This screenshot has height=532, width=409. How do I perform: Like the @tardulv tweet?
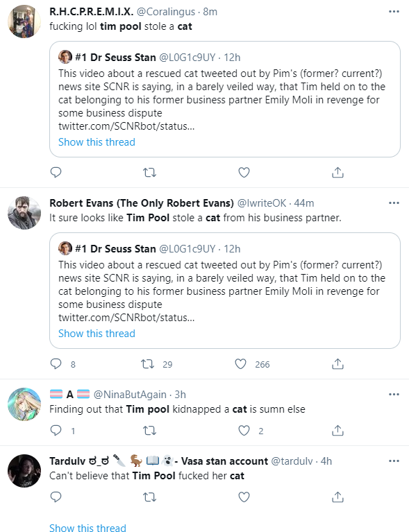244,497
